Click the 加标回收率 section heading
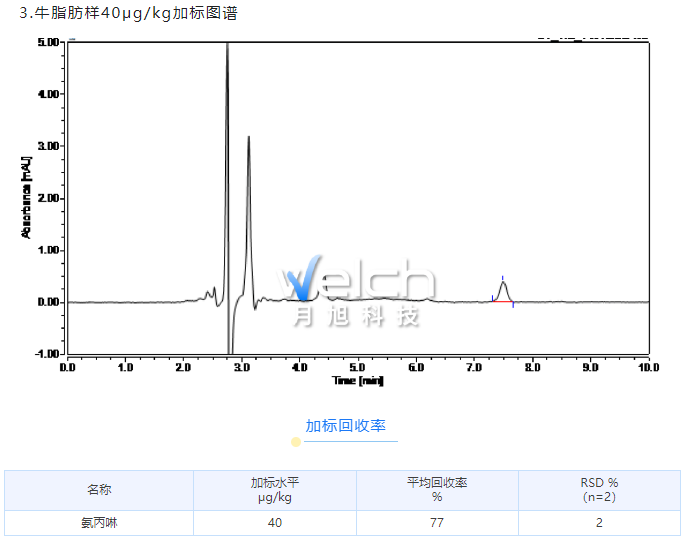Screen dimensions: 688x545 [345, 425]
